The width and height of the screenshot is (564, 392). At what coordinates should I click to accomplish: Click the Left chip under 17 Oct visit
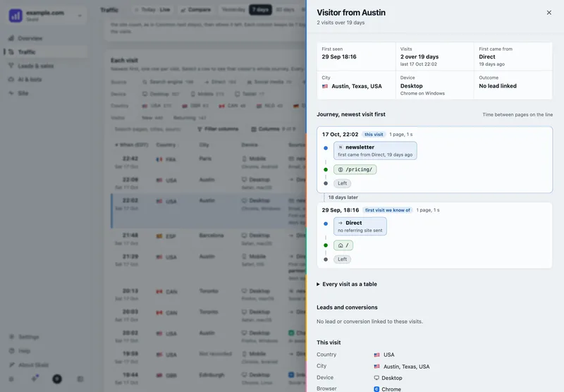point(342,183)
